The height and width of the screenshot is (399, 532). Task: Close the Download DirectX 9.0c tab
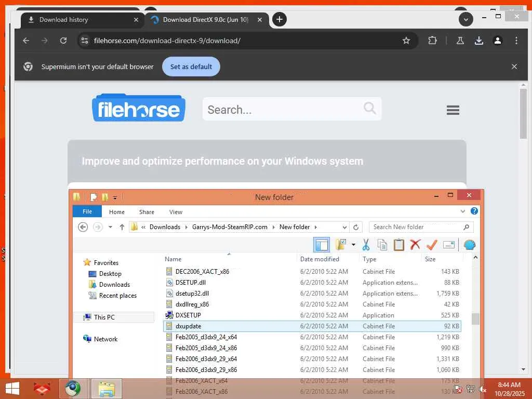click(x=260, y=20)
